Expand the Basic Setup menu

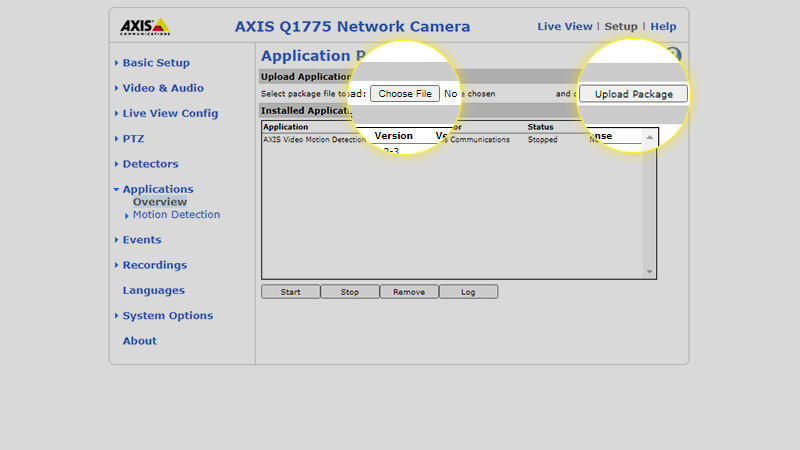[156, 63]
